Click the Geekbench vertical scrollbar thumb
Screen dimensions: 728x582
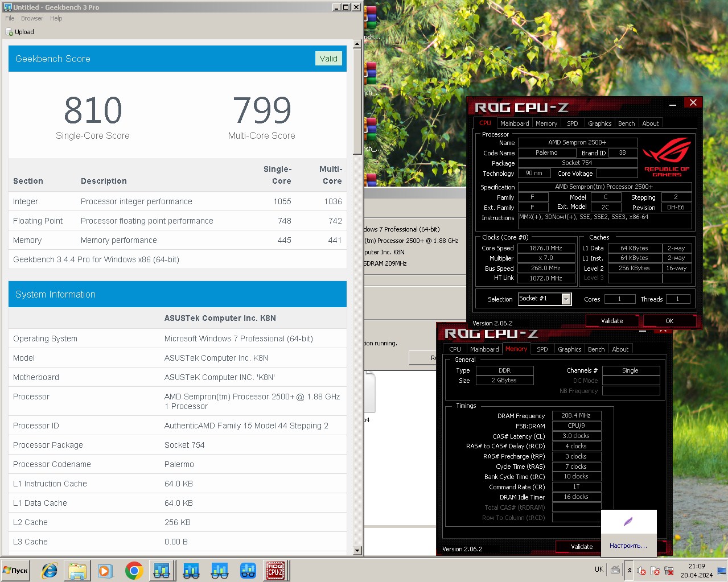(357, 101)
